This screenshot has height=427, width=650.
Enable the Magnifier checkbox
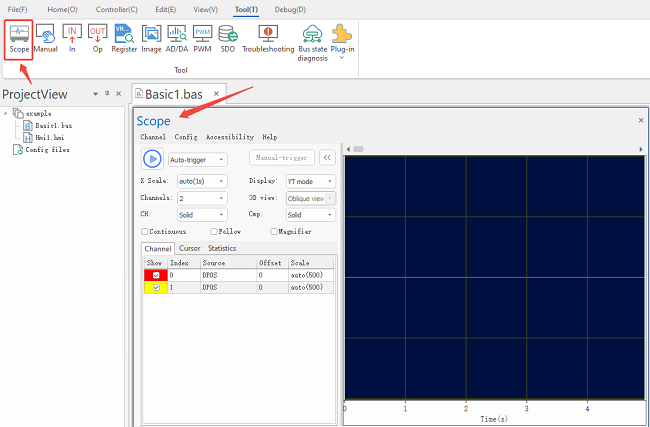coord(274,231)
